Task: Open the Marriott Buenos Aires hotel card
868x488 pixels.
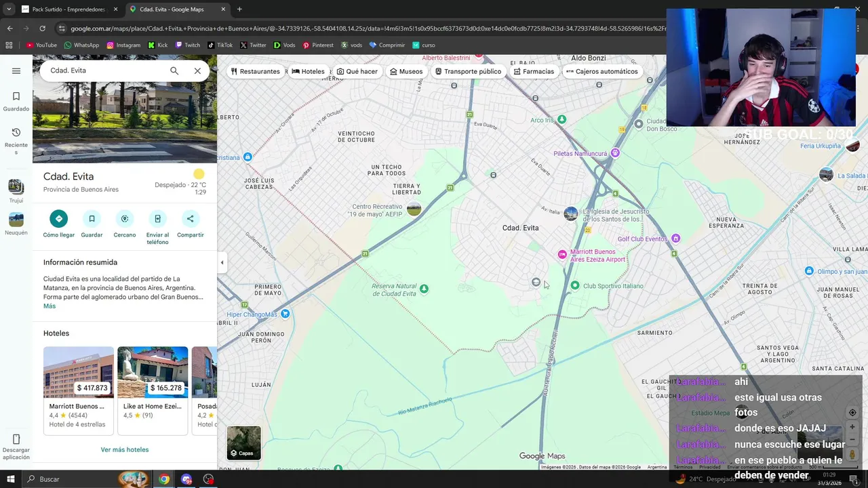Action: click(79, 390)
